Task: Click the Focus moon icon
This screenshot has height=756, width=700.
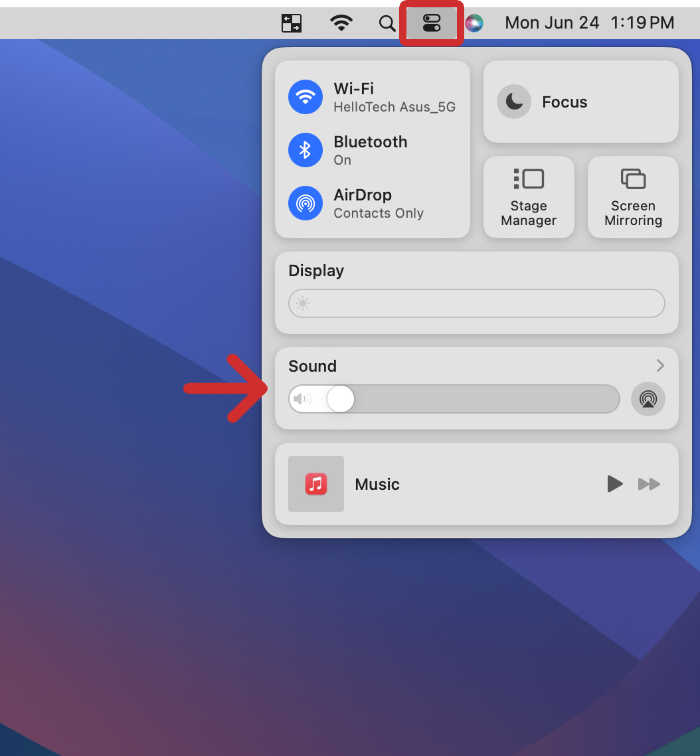Action: point(513,102)
